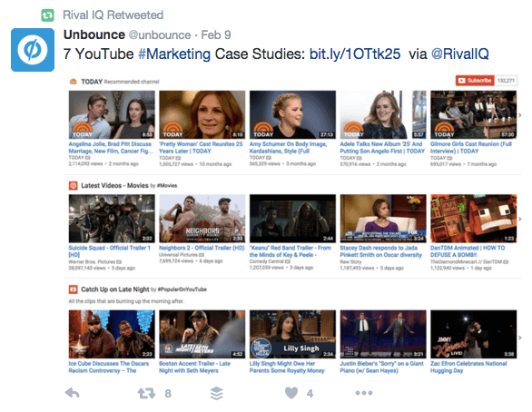Expand next videos arrow in Movies row
Image resolution: width=532 pixels, height=412 pixels.
coord(520,219)
